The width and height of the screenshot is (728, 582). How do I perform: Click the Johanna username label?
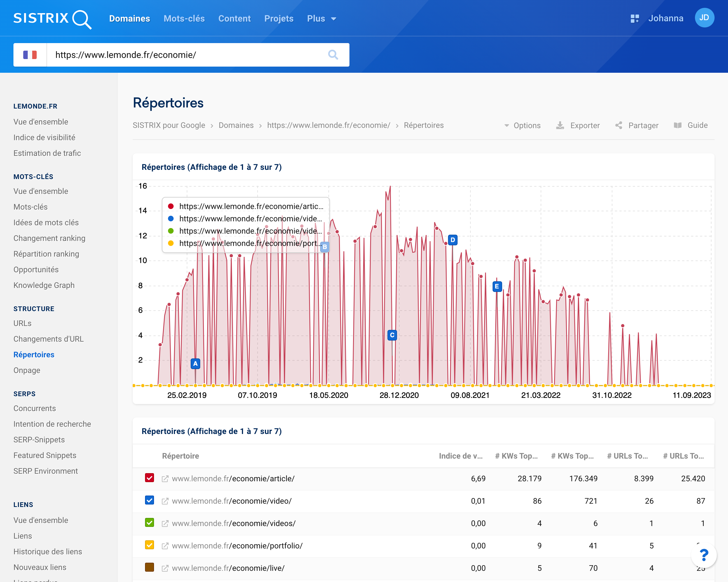pos(666,18)
